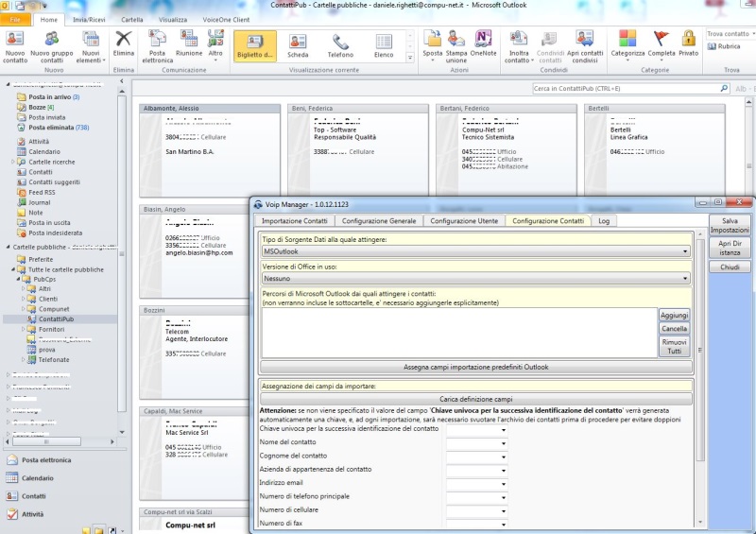Screen dimensions: 756x534
Task: Click the Aggiungi button
Action: tap(674, 315)
